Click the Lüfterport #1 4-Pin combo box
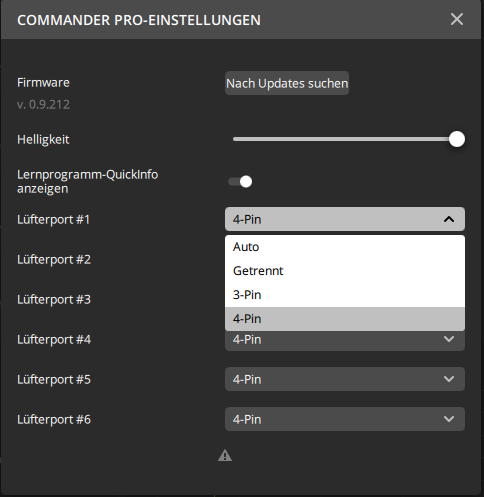The image size is (484, 497). click(x=345, y=219)
